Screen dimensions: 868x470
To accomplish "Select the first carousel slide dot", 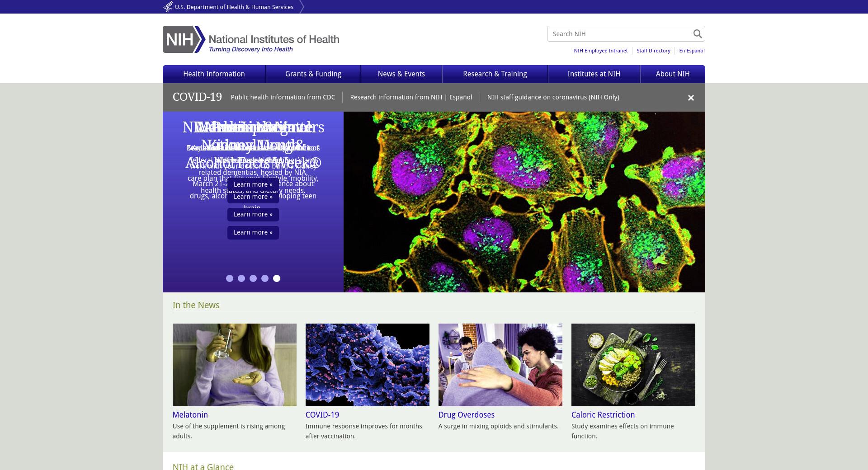I will click(x=230, y=278).
